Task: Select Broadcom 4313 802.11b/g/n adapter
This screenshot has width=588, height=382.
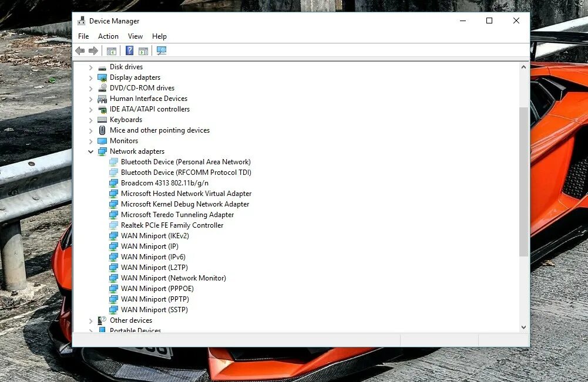Action: [164, 182]
